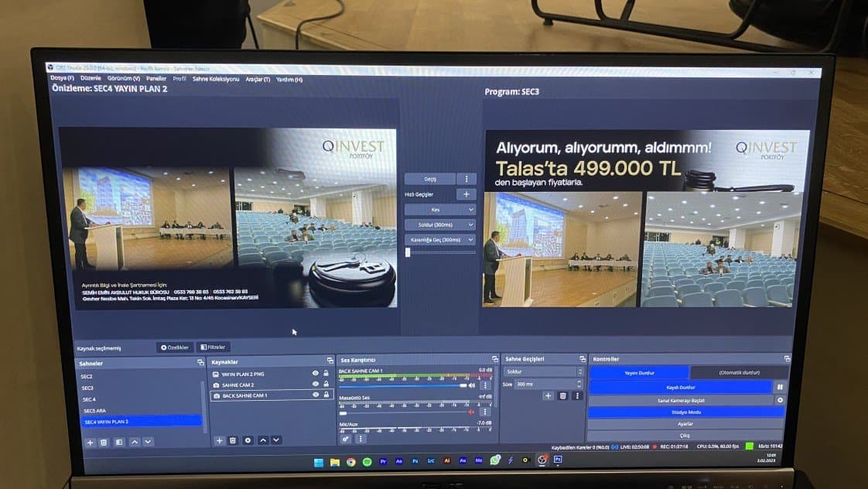This screenshot has width=868, height=489.
Task: Delete selected source with trash icon
Action: coord(233,440)
